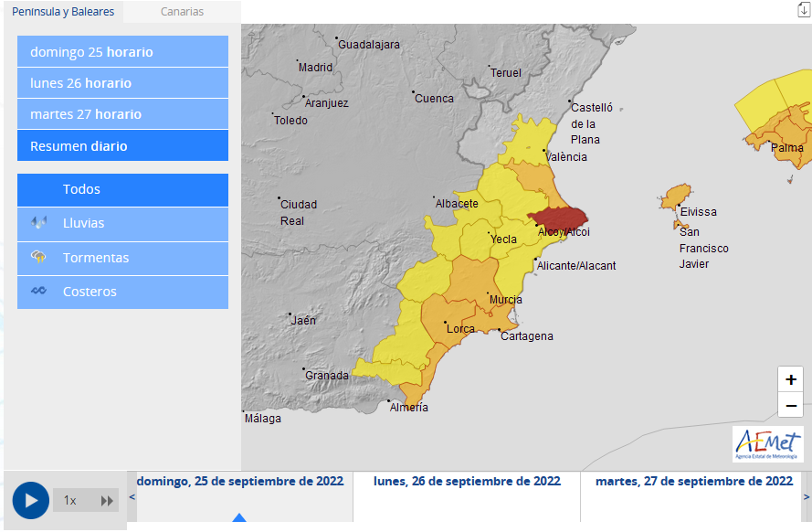Screen dimensions: 812x532
Task: Click the Almería city label
Action: 408,407
